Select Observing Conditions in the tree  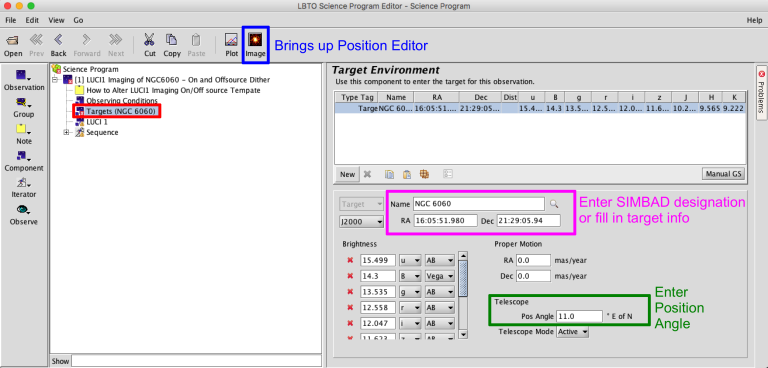tap(122, 100)
